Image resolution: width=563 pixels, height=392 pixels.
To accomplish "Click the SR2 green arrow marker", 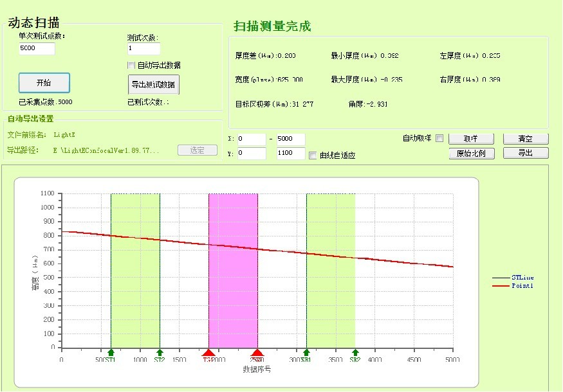I will 355,352.
